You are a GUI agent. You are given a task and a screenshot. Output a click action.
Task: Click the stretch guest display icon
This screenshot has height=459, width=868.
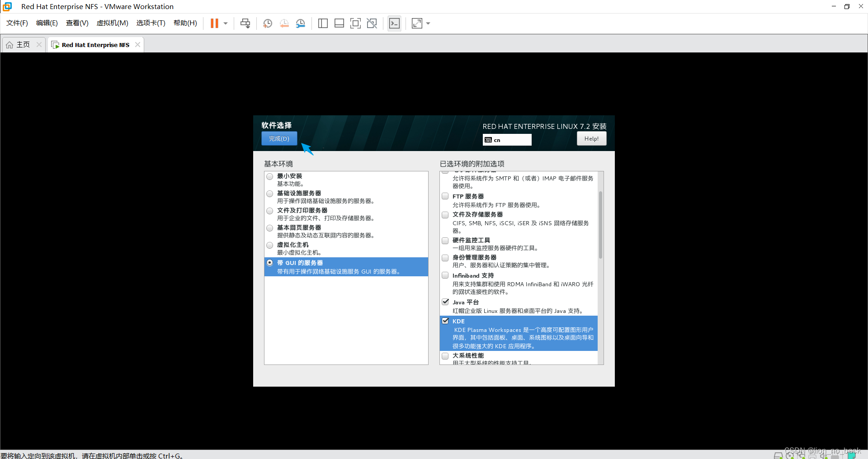(x=417, y=23)
